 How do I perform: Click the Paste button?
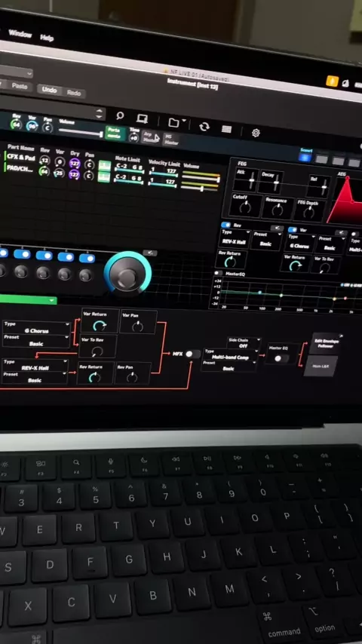(20, 86)
